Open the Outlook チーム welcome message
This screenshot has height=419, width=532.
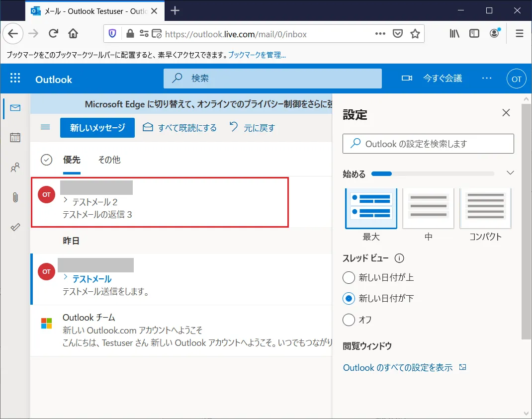181,330
